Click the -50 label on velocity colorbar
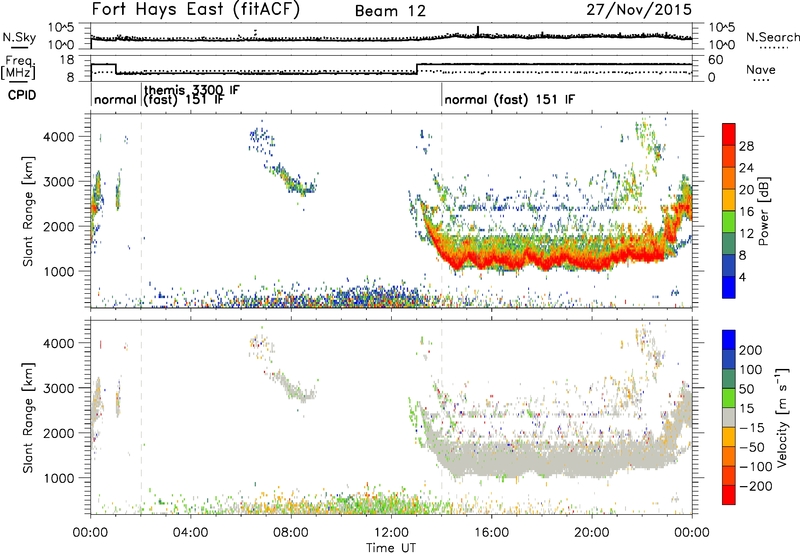Screen dimensions: 800x554 point(752,447)
